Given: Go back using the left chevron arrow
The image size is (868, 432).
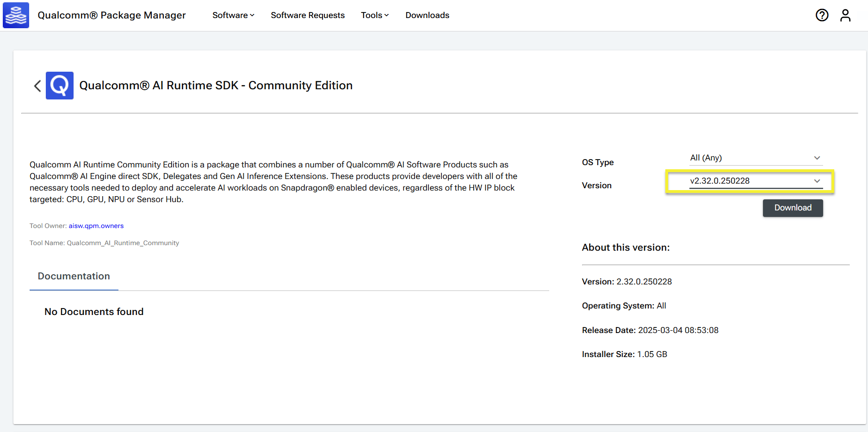Looking at the screenshot, I should coord(37,86).
